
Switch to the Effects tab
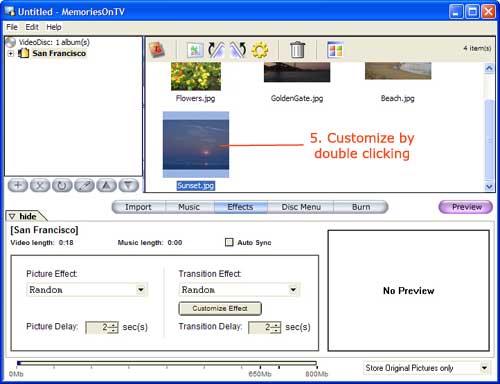(x=240, y=207)
